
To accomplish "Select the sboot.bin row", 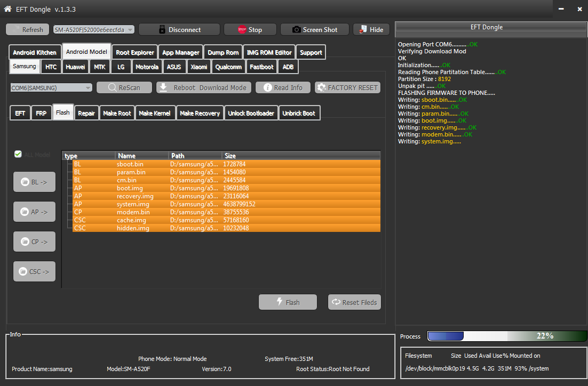I will pos(226,164).
